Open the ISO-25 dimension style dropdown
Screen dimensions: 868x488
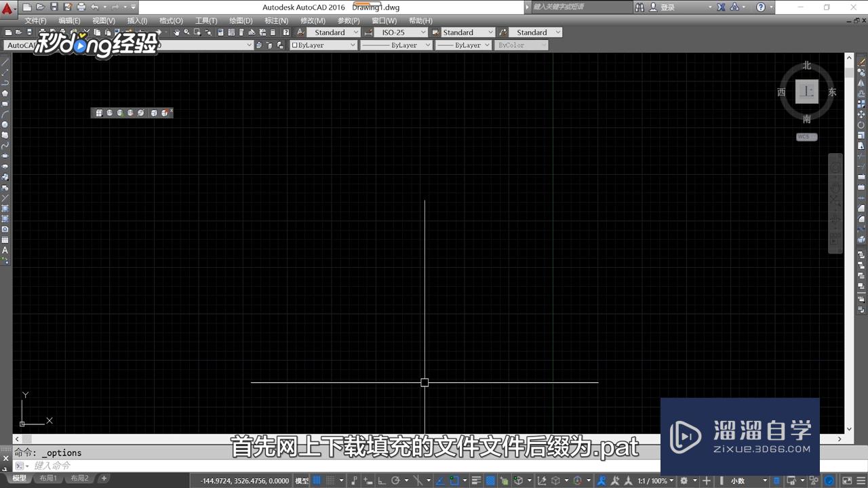point(401,32)
